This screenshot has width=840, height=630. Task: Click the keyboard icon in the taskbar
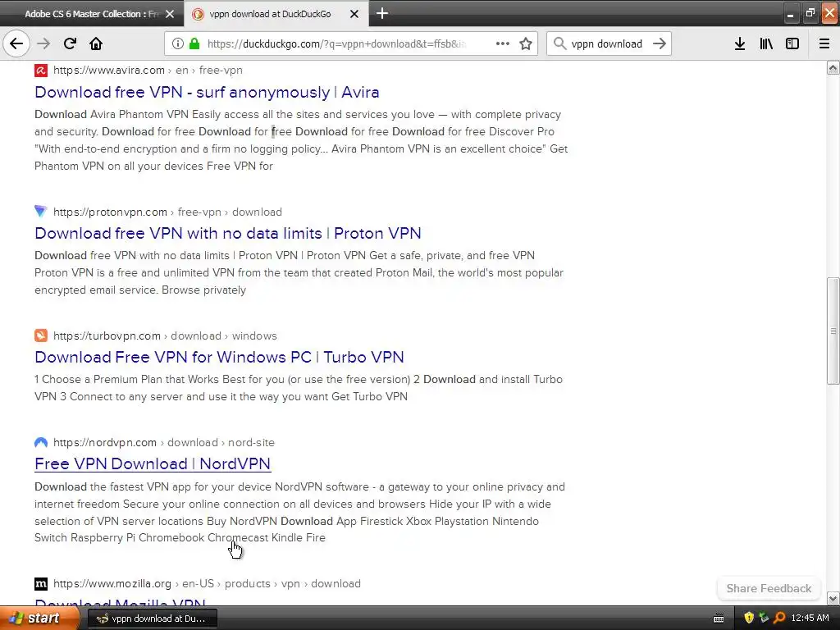(719, 619)
